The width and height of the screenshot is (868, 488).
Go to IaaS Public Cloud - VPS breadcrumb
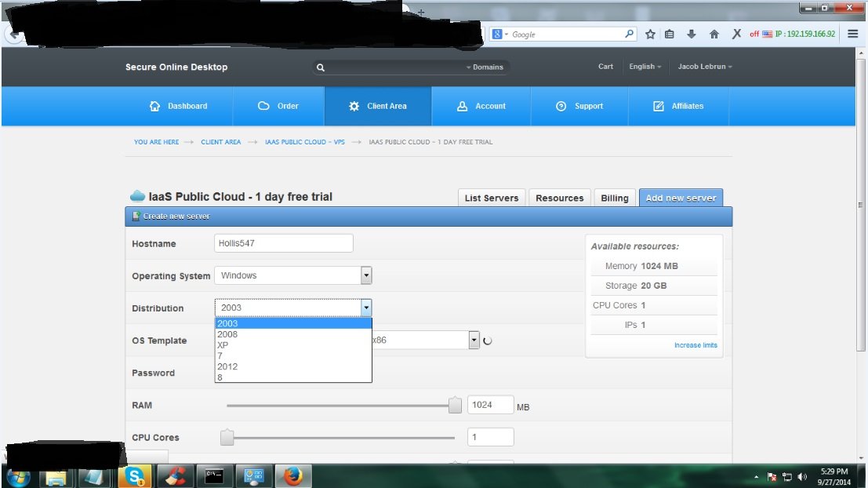tap(304, 142)
